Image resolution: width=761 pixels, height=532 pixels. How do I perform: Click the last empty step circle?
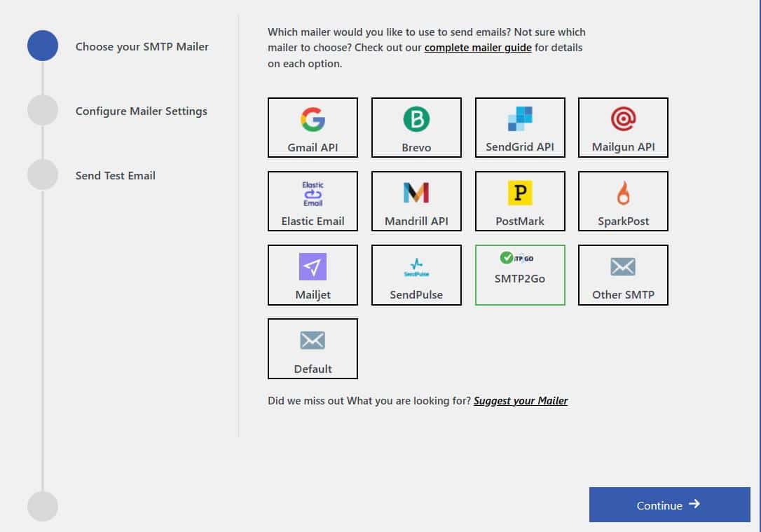pos(43,506)
